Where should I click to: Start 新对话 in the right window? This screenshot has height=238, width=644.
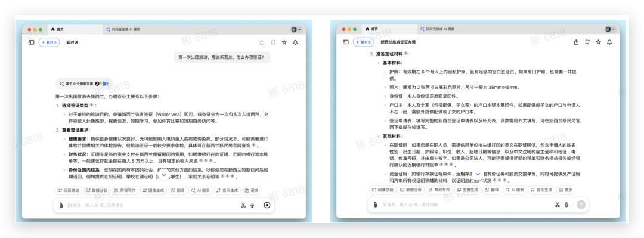tap(364, 42)
